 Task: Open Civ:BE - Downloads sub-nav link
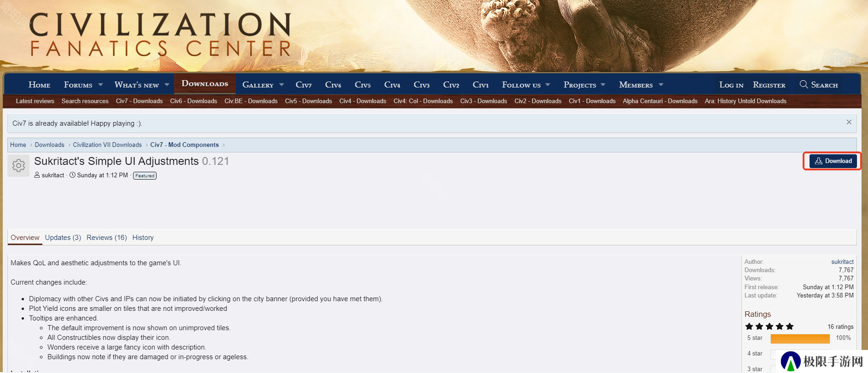251,101
